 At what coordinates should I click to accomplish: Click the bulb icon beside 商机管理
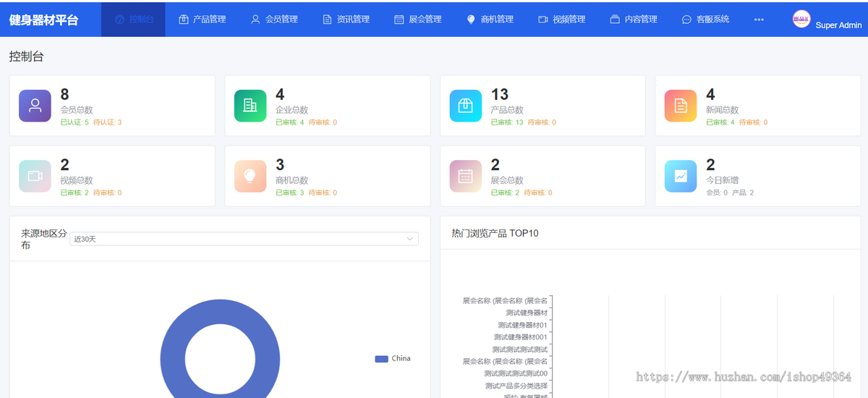[471, 20]
